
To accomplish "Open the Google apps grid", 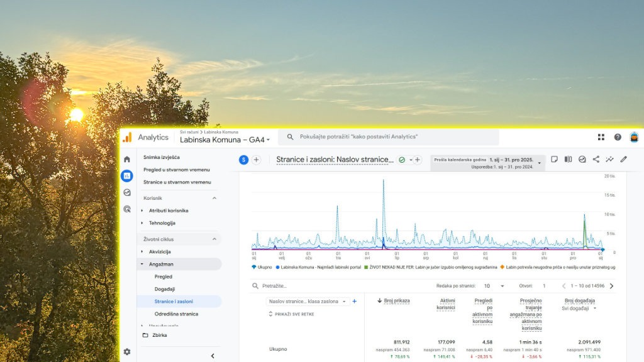I will point(601,137).
